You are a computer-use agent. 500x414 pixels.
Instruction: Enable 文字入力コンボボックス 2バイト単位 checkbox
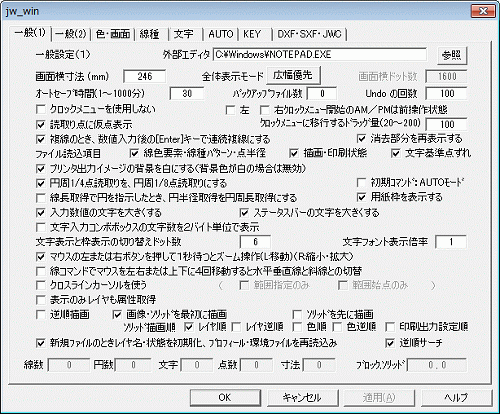(x=41, y=227)
